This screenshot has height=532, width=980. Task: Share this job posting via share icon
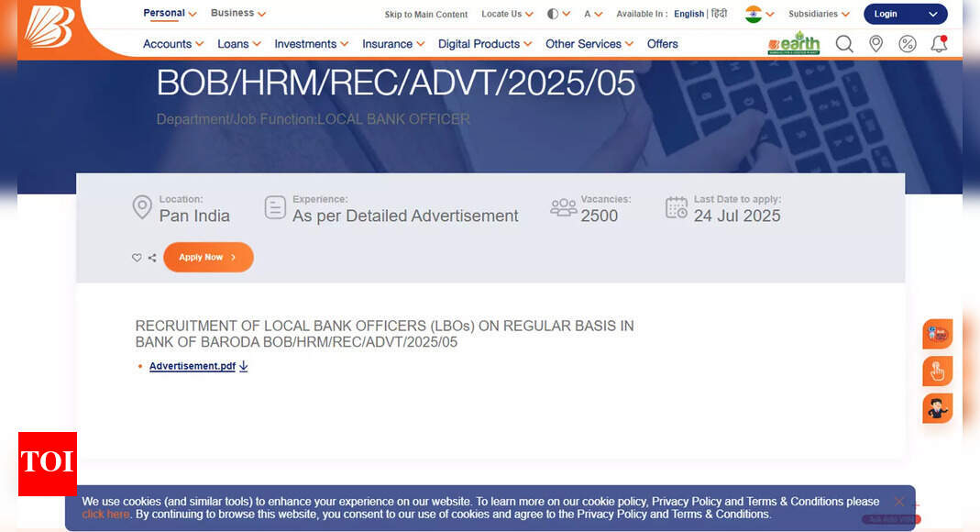point(152,258)
